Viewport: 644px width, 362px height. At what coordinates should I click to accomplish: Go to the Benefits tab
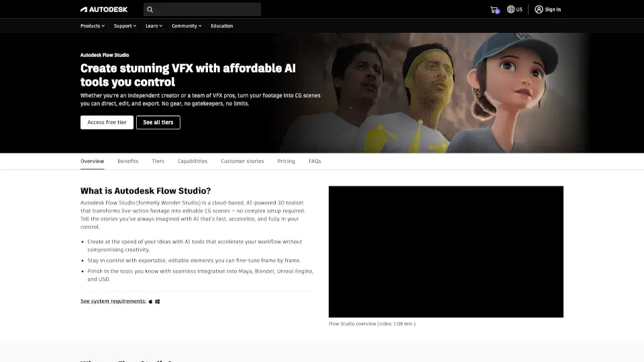[x=127, y=161]
